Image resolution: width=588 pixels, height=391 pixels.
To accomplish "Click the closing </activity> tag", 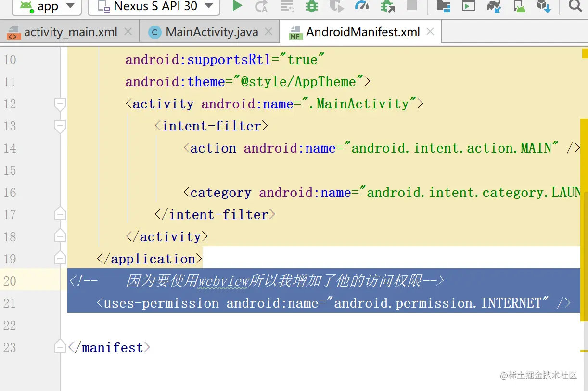I will (166, 236).
